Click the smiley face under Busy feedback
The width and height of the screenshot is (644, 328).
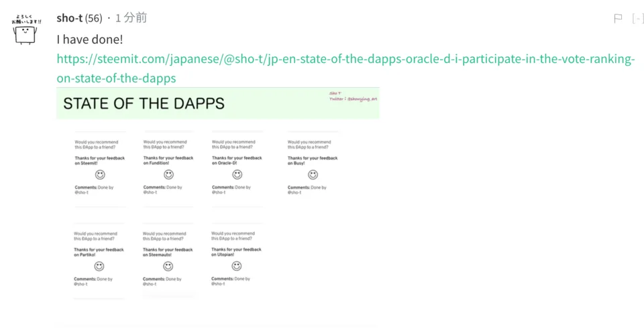tap(313, 175)
